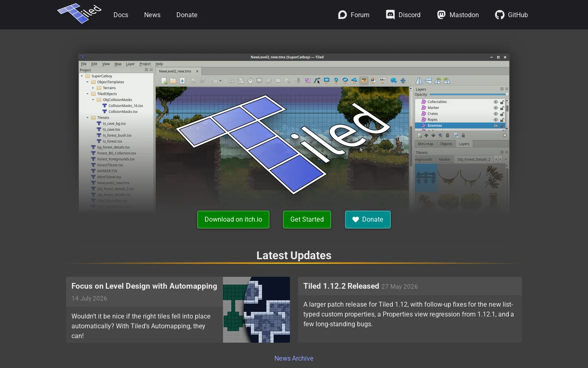Screen dimensions: 588x368
Task: Toggle eye visibility of Collectables layer
Action: point(496,102)
